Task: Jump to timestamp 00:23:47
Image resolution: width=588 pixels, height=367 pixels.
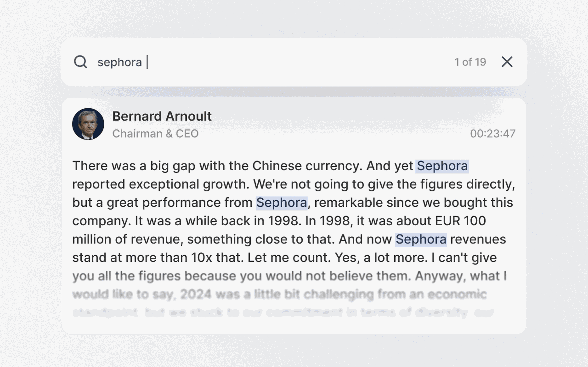Action: (x=492, y=133)
